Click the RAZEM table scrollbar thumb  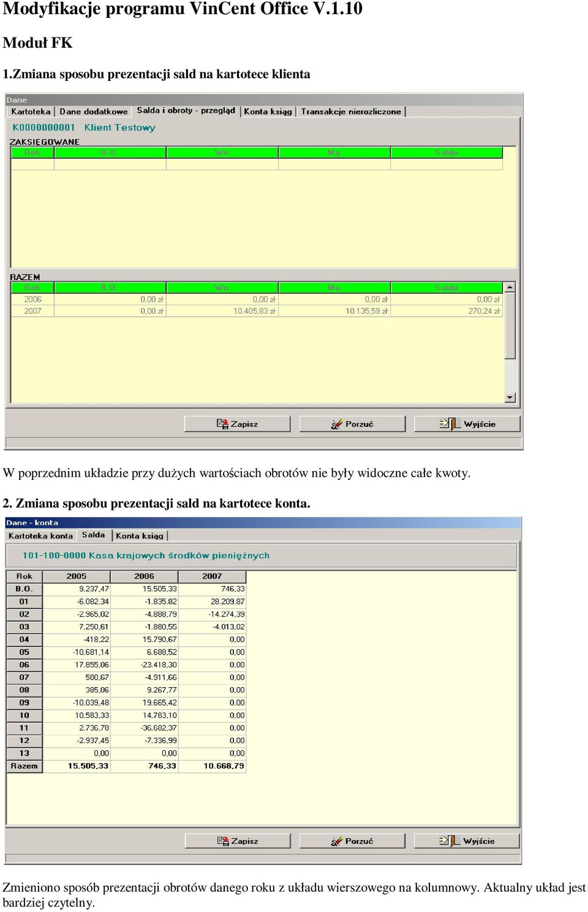click(x=510, y=325)
